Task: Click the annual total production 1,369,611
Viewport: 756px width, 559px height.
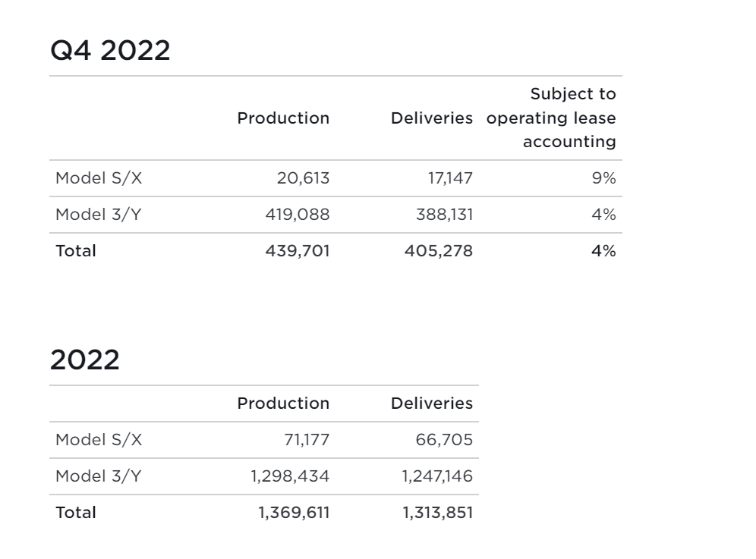Action: click(x=294, y=513)
